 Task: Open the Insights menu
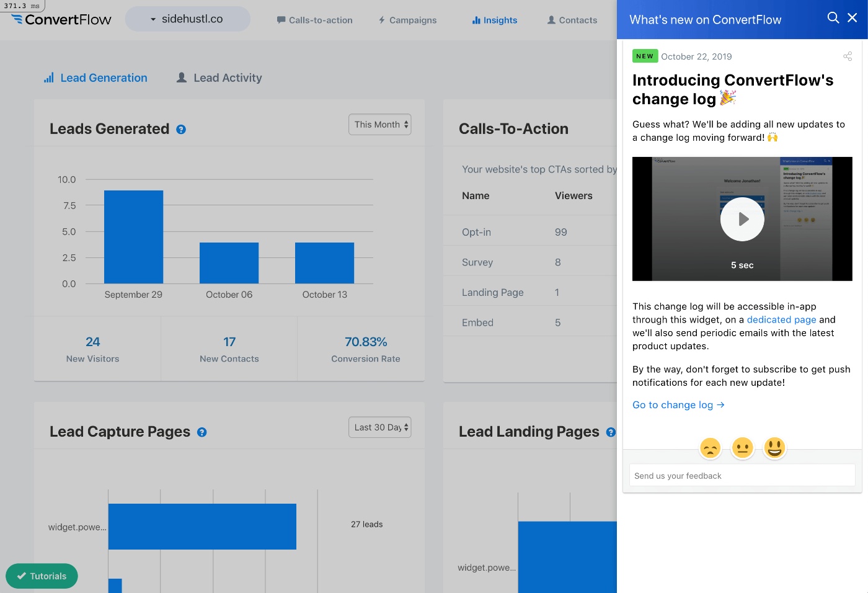tap(494, 20)
